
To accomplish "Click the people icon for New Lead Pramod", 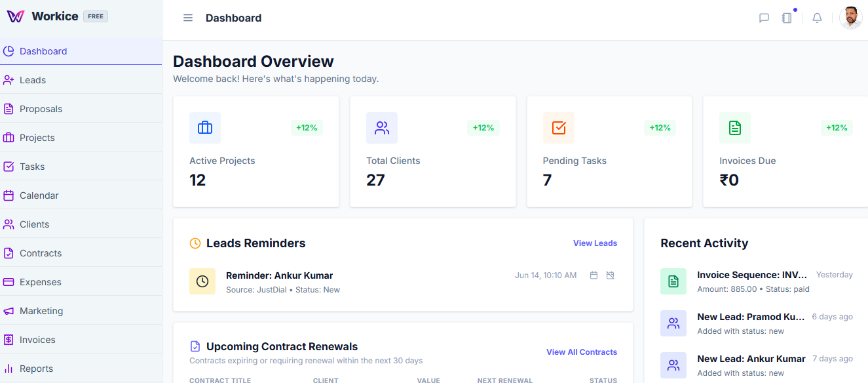I will (673, 323).
